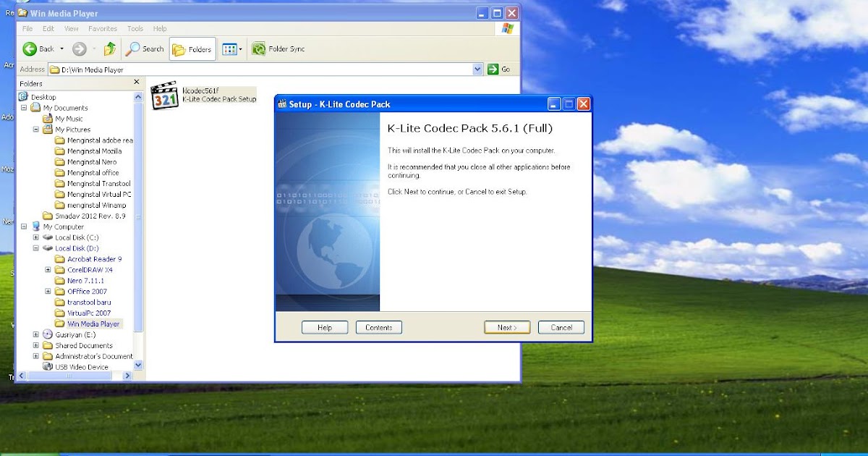Viewport: 868px width, 456px height.
Task: Click the Local Disk (C:) drive icon
Action: (48, 237)
